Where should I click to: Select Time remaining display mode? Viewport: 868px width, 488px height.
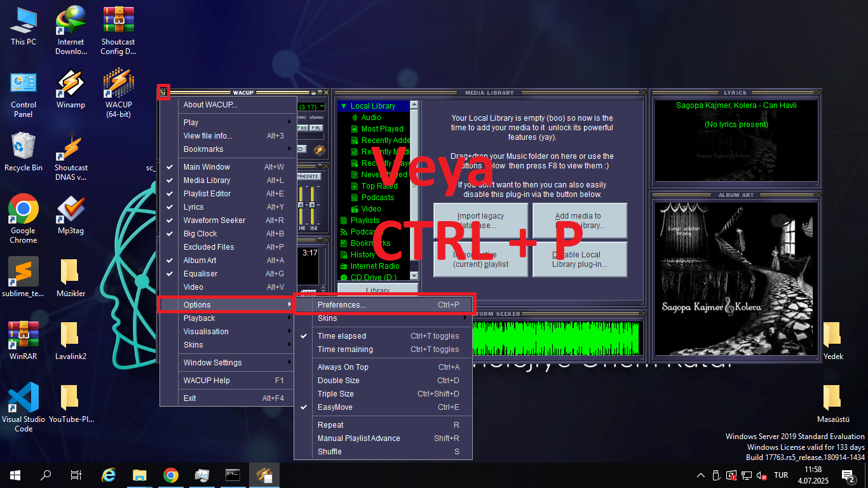coord(383,349)
